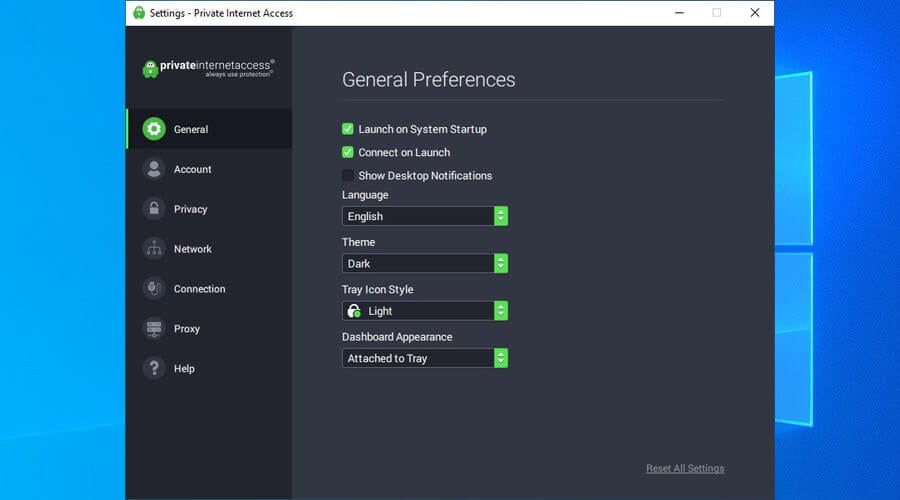Click the PIA padlock icon in title bar
The height and width of the screenshot is (500, 900).
pyautogui.click(x=139, y=13)
